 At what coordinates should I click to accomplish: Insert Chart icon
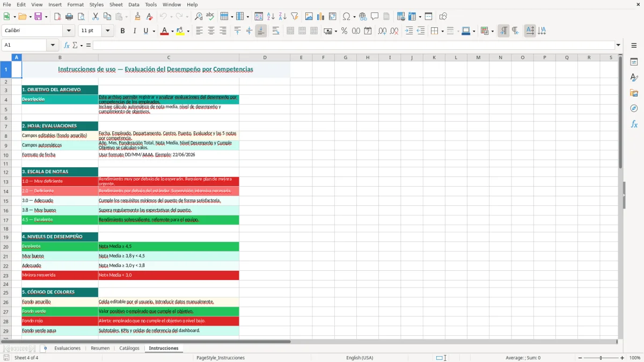tap(321, 17)
